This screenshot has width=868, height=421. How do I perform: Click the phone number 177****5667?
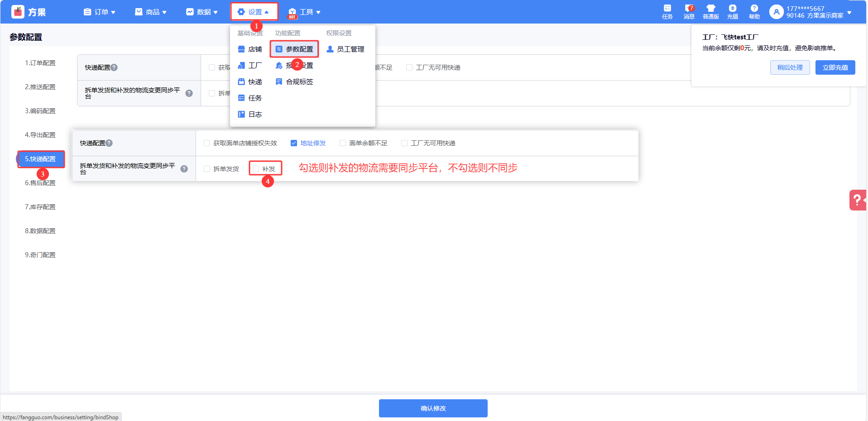point(806,9)
